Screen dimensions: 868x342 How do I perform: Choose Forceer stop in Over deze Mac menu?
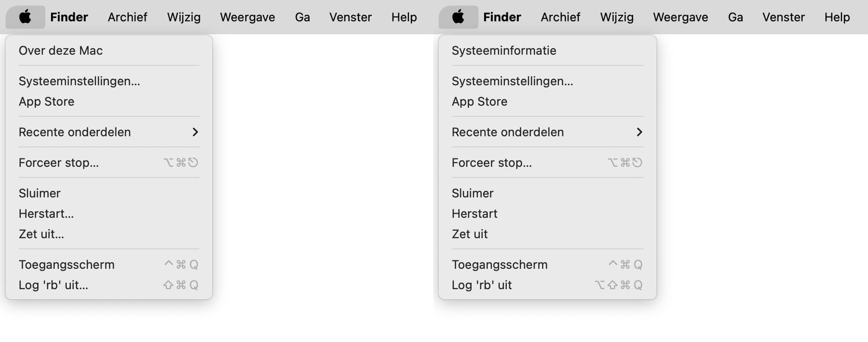pos(59,163)
